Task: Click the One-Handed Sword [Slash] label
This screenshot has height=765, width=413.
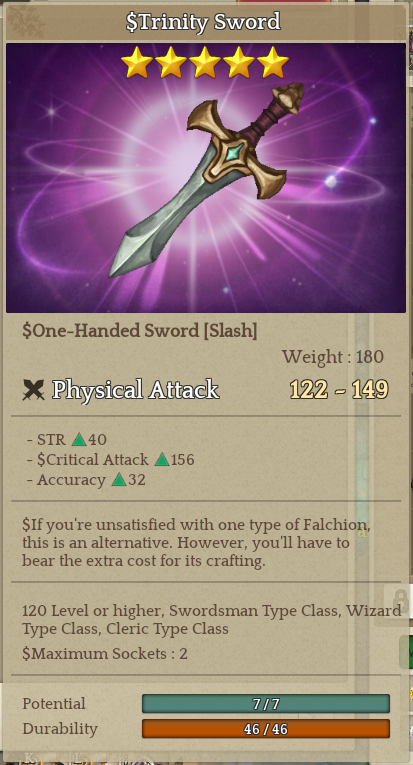Action: click(x=139, y=331)
